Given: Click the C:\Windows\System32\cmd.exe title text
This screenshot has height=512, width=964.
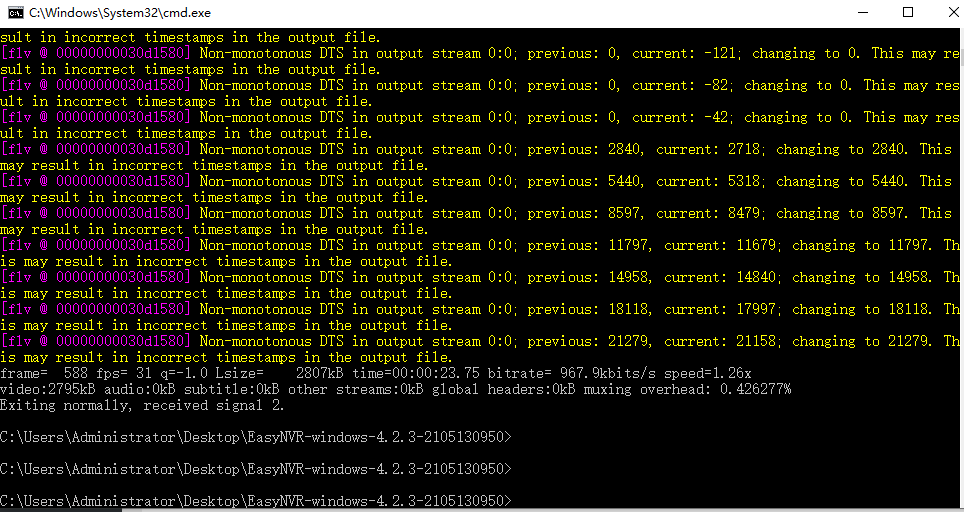Looking at the screenshot, I should point(120,12).
